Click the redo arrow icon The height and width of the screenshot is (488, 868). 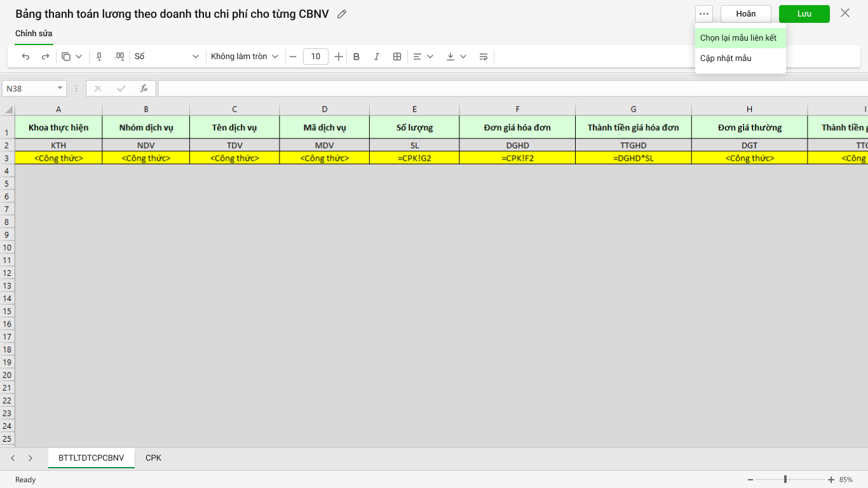(45, 57)
